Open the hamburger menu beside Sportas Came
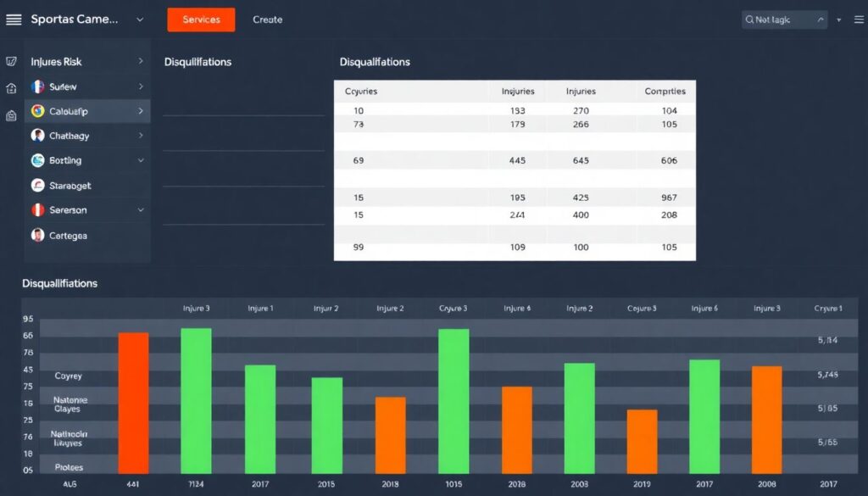This screenshot has width=868, height=496. click(x=14, y=20)
